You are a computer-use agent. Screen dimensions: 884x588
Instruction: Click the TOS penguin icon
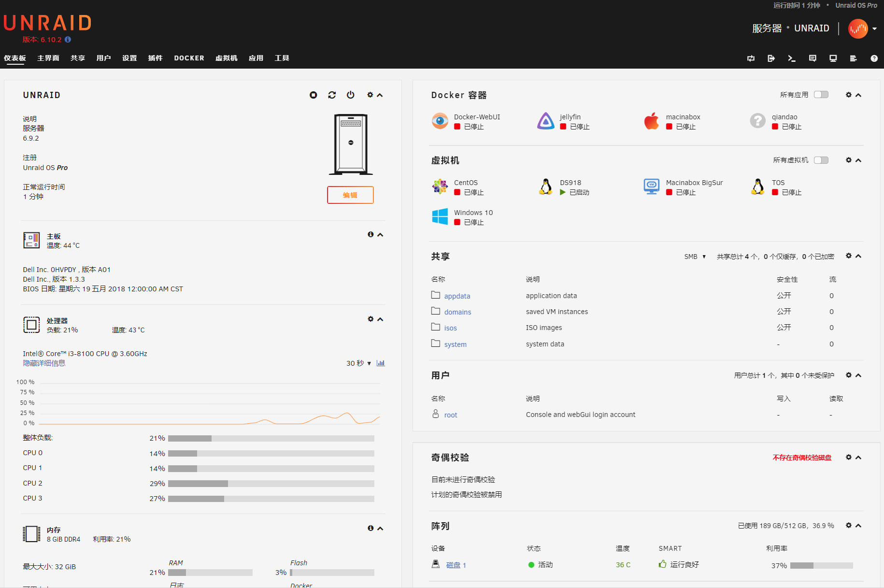(757, 186)
